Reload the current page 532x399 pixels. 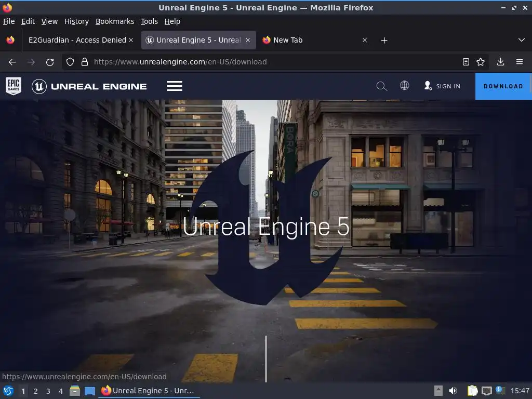pyautogui.click(x=50, y=62)
